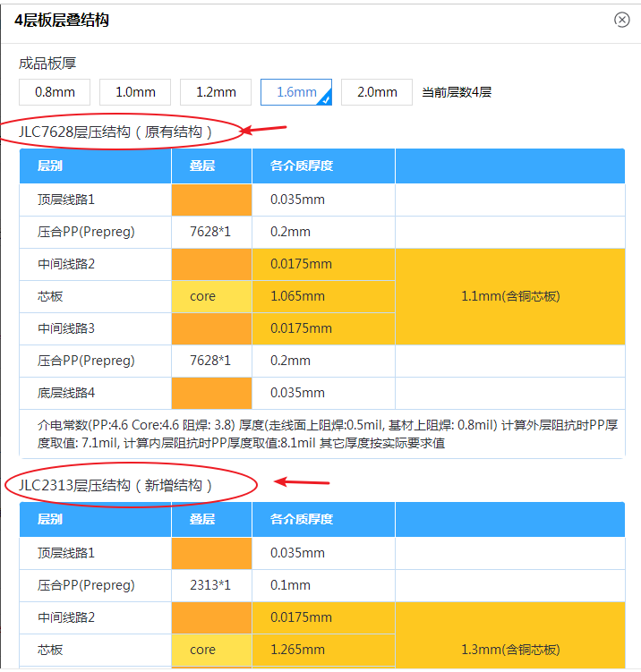The height and width of the screenshot is (672, 641).
Task: Select the 1.1mm(含铜芯板) cell
Action: (509, 296)
